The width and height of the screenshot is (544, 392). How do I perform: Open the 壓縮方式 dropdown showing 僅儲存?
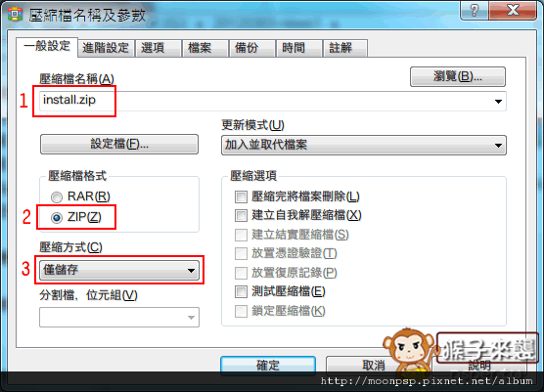tap(119, 271)
